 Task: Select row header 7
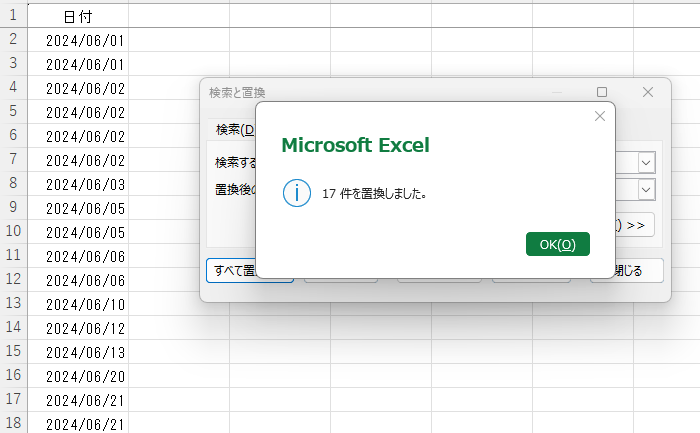(13, 159)
